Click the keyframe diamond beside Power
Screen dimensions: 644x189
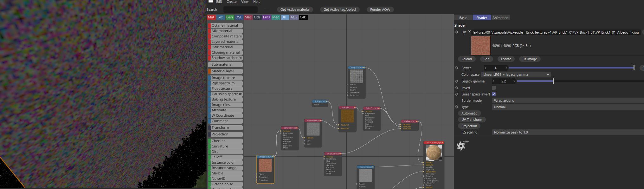(x=457, y=68)
